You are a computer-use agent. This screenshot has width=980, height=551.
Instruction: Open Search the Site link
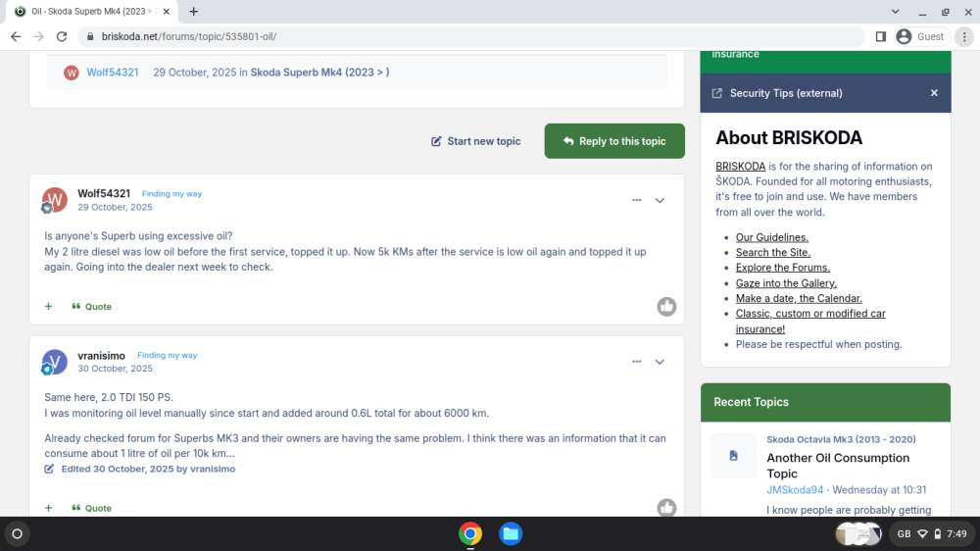772,252
